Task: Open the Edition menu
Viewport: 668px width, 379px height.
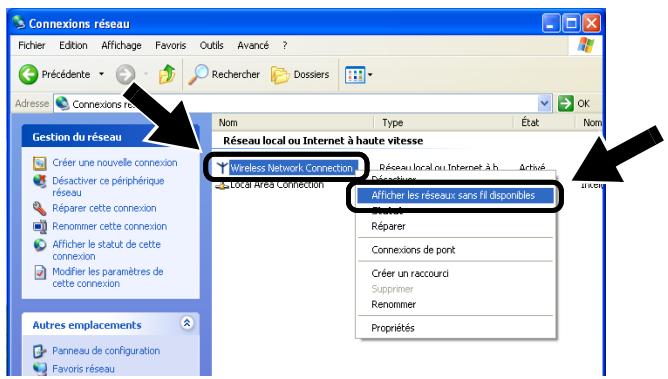Action: coord(73,45)
